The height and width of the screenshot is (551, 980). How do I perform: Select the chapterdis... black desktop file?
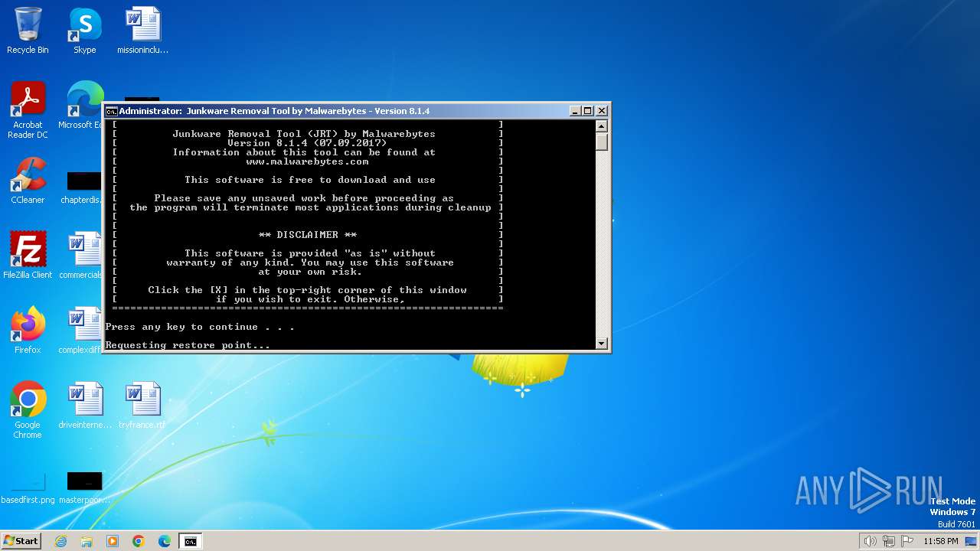coord(83,187)
